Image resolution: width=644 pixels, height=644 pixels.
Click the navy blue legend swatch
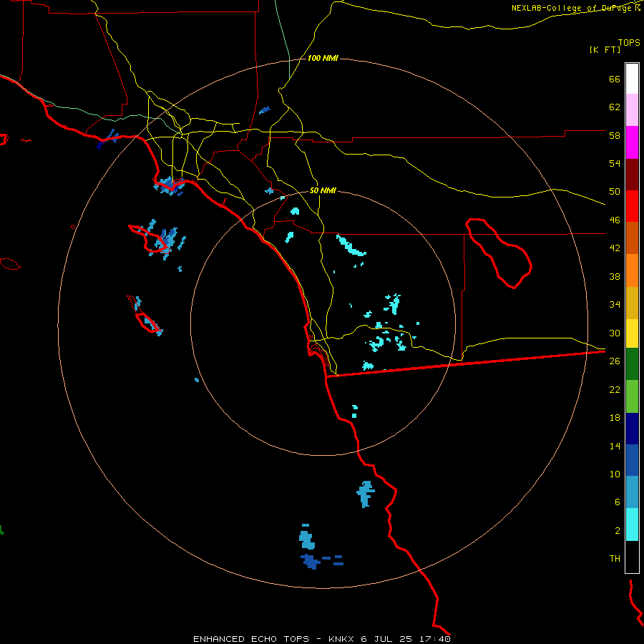[632, 429]
